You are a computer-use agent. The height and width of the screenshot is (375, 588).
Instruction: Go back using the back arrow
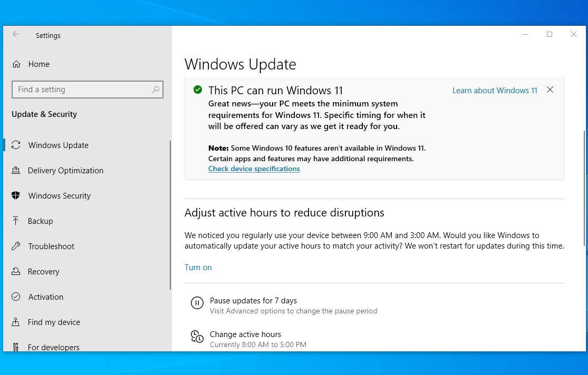(16, 34)
